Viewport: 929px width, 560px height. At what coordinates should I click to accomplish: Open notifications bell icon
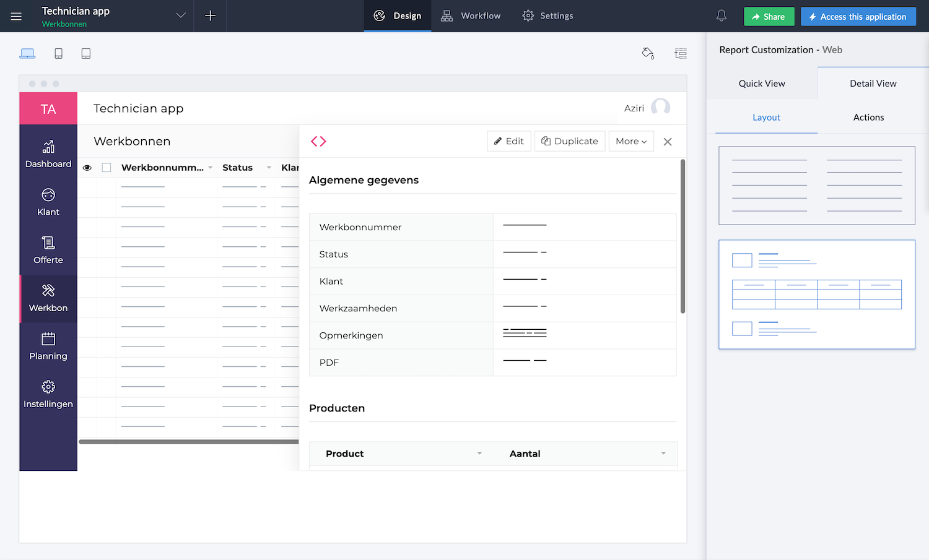721,16
